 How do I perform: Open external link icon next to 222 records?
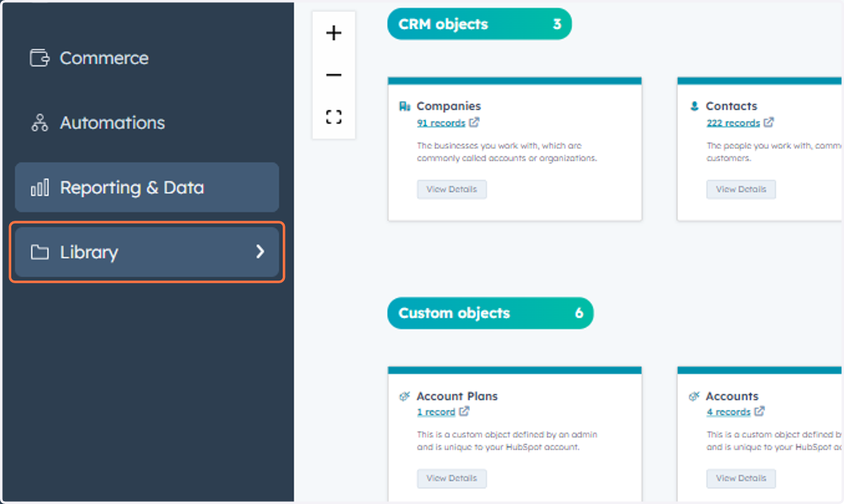769,122
